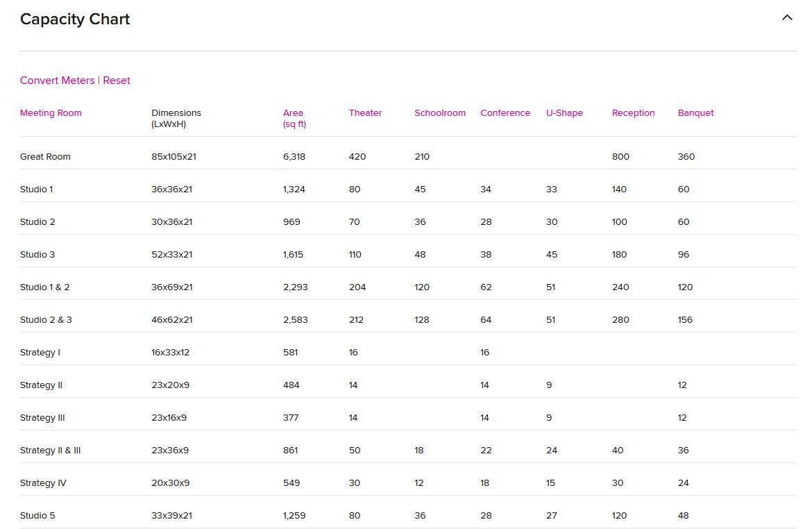Click Studio 2 & 3 dimensions 46x62x21
The height and width of the screenshot is (529, 812).
[171, 319]
